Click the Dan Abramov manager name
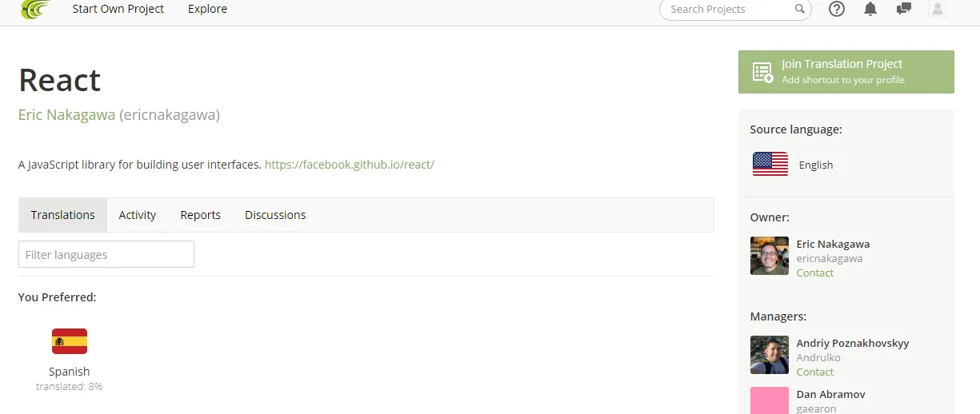Image resolution: width=980 pixels, height=414 pixels. coord(831,394)
